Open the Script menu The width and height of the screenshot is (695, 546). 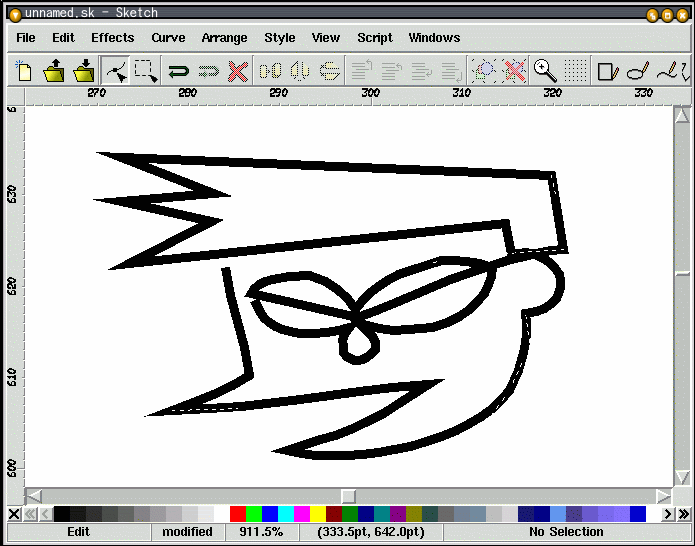[375, 38]
